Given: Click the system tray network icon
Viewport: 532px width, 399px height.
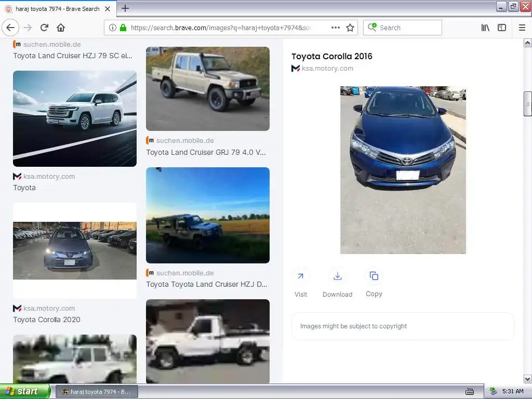Looking at the screenshot, I should click(x=494, y=392).
